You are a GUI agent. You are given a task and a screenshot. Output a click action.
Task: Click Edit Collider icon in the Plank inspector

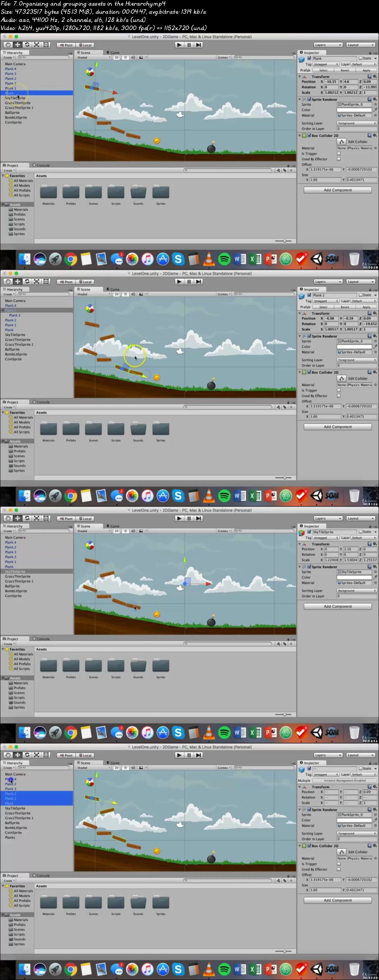(x=341, y=142)
